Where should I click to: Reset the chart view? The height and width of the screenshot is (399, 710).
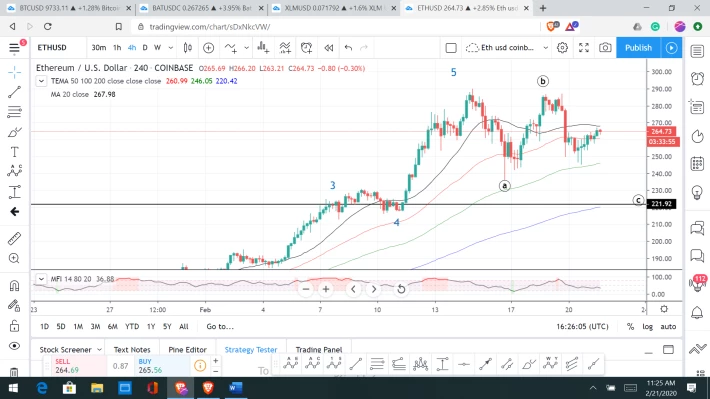click(x=401, y=289)
